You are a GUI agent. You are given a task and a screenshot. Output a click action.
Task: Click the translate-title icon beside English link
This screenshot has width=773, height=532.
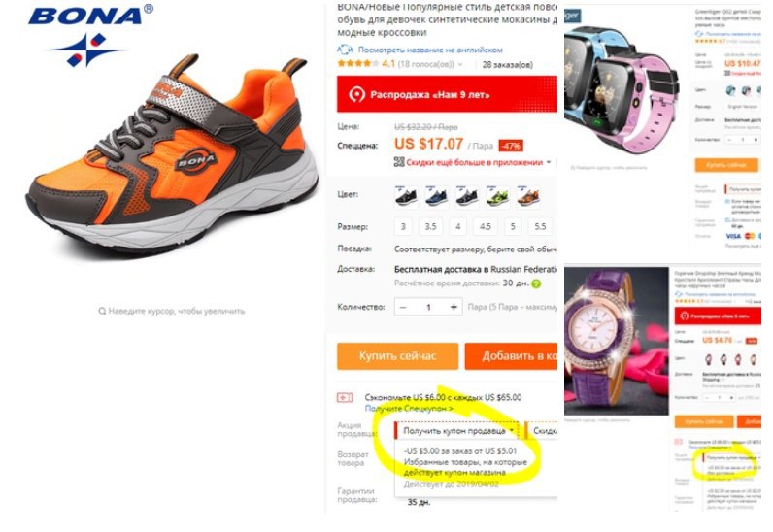(345, 50)
